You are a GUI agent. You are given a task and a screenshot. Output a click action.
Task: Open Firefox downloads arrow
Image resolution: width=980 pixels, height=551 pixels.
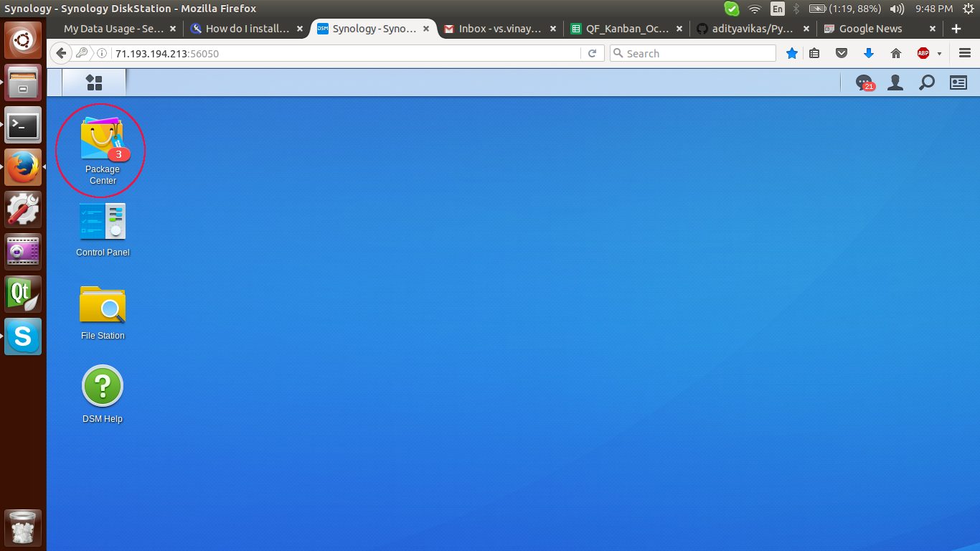pos(869,53)
